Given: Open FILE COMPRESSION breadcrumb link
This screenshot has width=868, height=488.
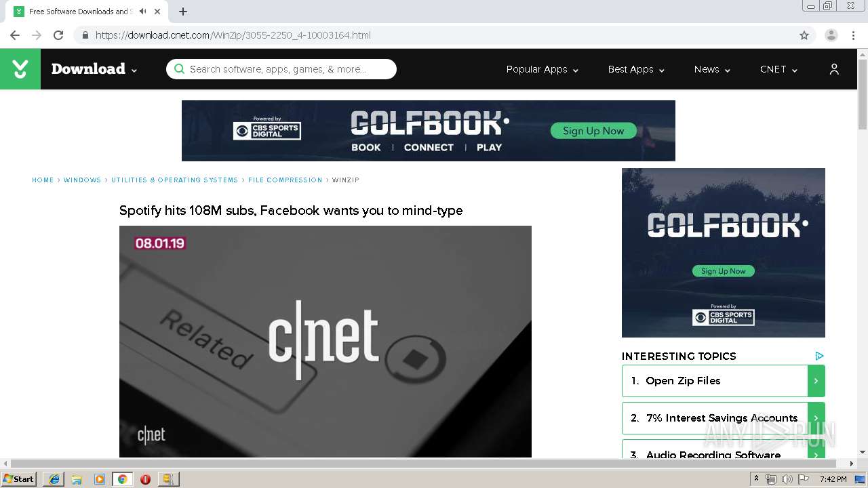Looking at the screenshot, I should click(x=285, y=180).
